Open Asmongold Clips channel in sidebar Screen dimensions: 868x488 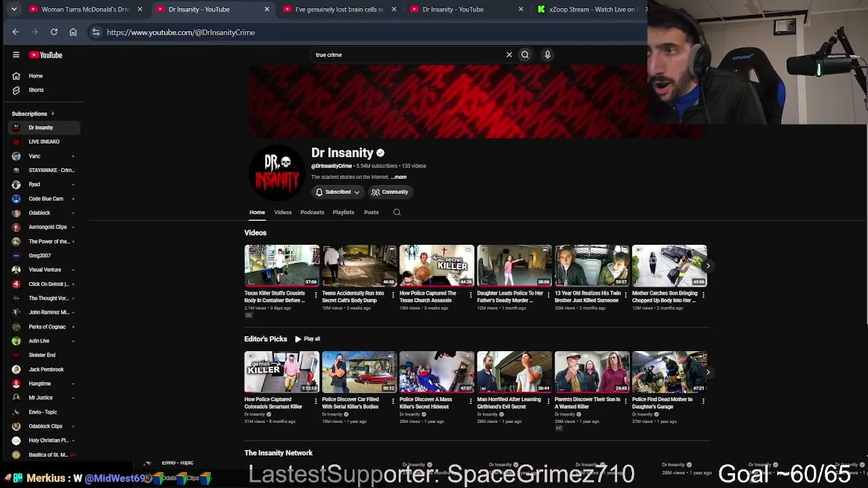[44, 227]
